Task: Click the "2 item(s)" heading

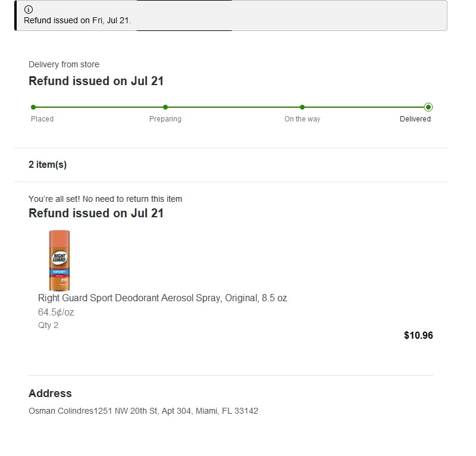Action: [48, 165]
